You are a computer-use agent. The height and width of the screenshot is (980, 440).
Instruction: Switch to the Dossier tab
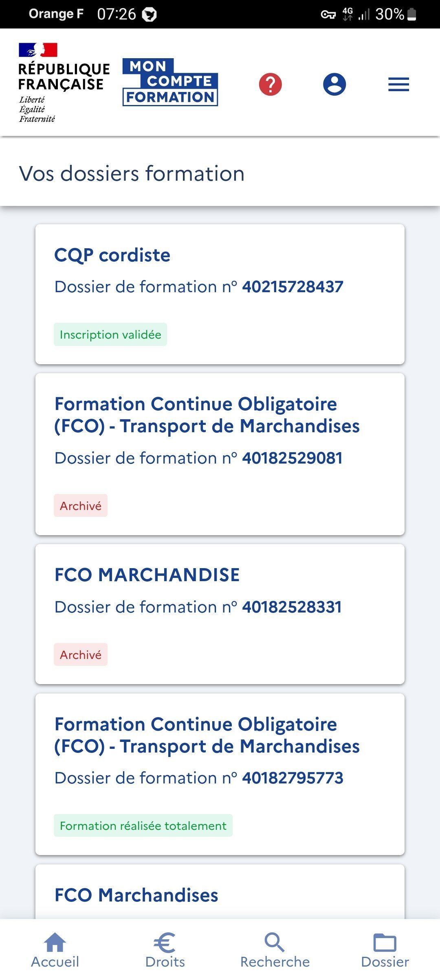[x=385, y=950]
